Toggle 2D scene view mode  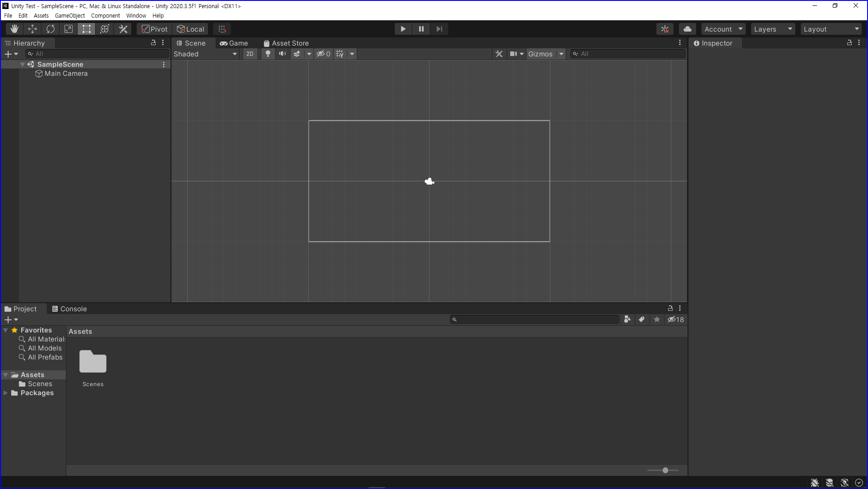[x=250, y=54]
